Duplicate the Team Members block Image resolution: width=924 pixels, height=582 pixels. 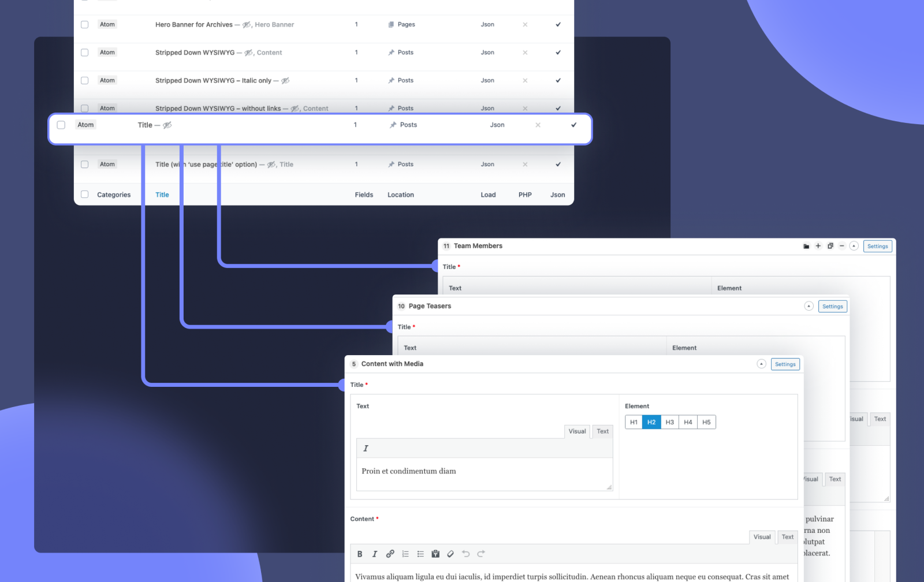pyautogui.click(x=830, y=246)
